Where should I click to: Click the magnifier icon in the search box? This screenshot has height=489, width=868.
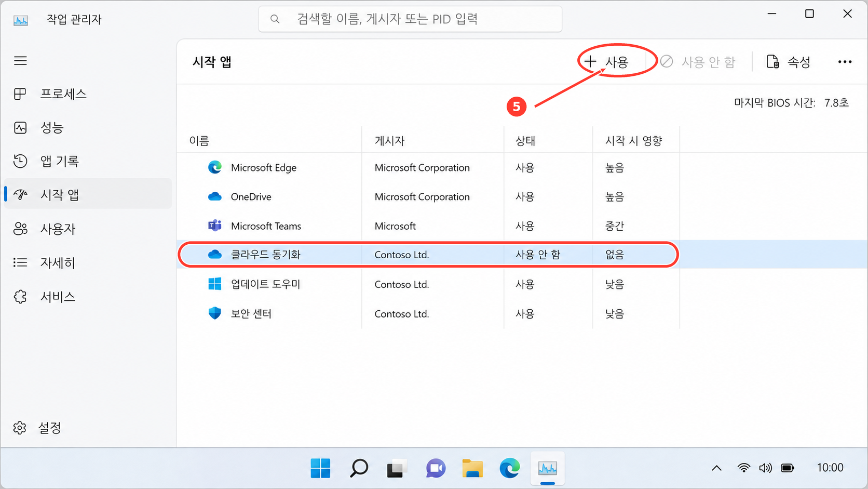pos(275,19)
